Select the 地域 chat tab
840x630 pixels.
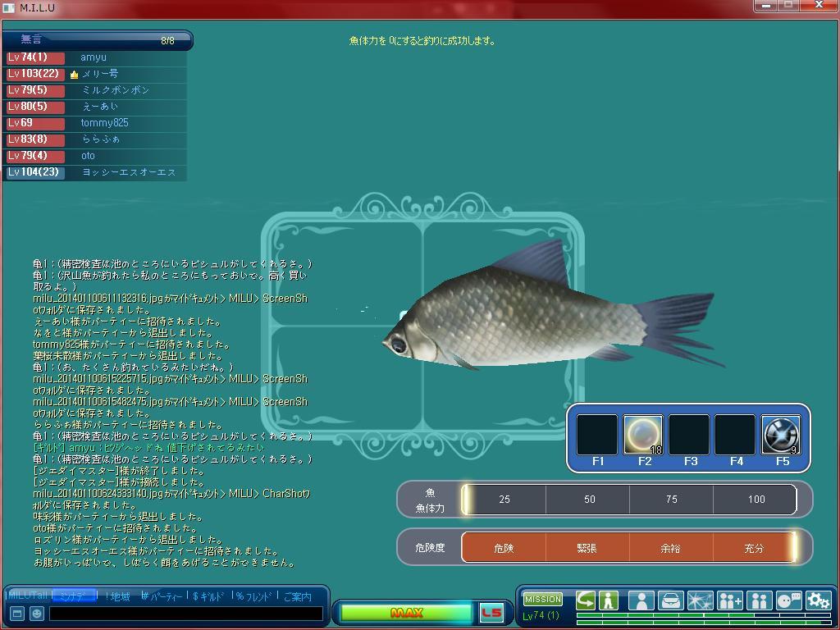120,596
